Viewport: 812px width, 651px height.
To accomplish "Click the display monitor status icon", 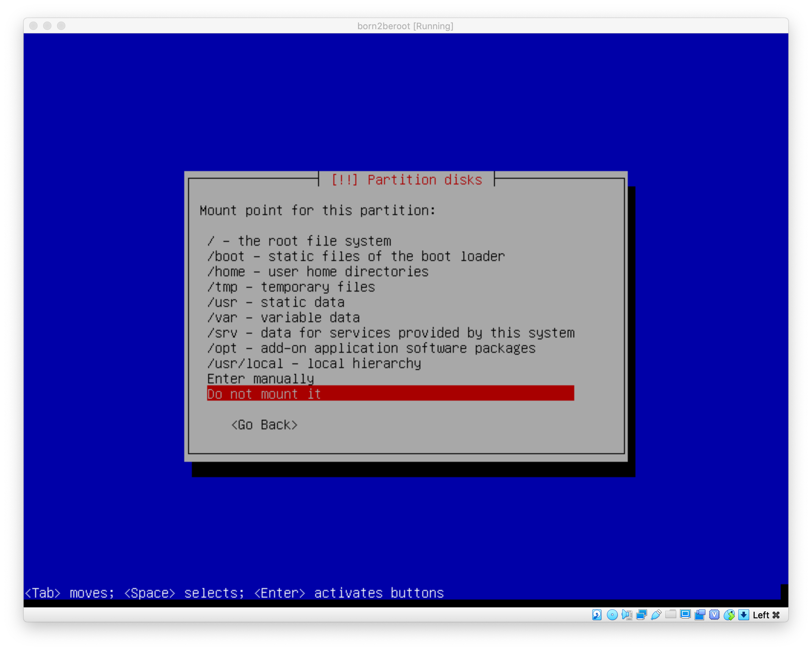I will [x=685, y=614].
